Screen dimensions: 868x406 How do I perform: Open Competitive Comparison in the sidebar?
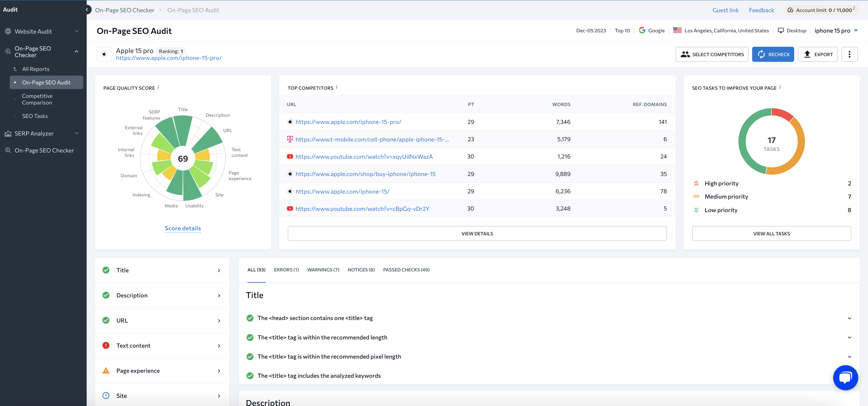click(x=37, y=99)
